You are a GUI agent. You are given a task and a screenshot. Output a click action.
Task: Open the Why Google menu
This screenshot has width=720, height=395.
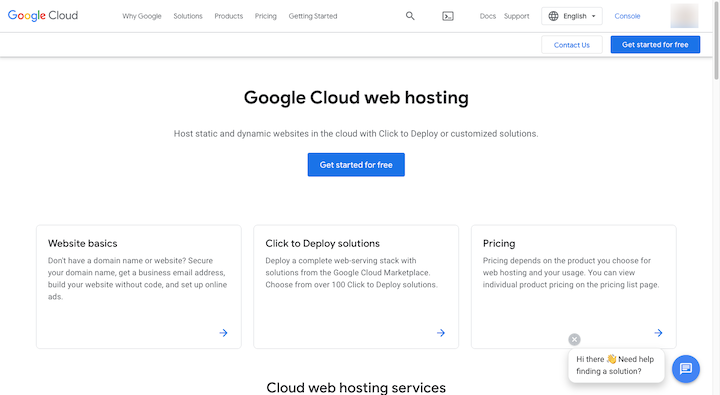pyautogui.click(x=142, y=16)
